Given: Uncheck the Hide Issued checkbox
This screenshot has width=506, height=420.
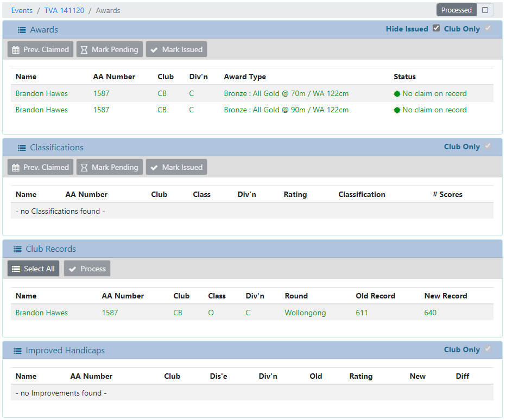Looking at the screenshot, I should pyautogui.click(x=437, y=28).
